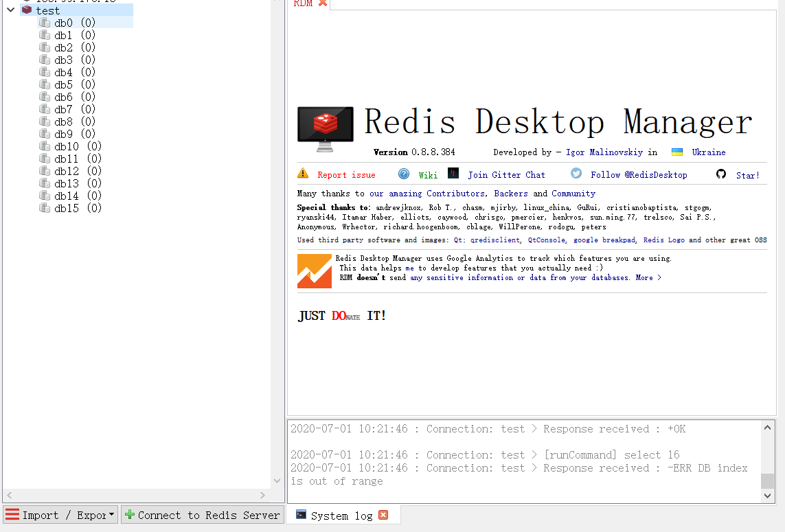Select the db4 database icon

tap(45, 72)
